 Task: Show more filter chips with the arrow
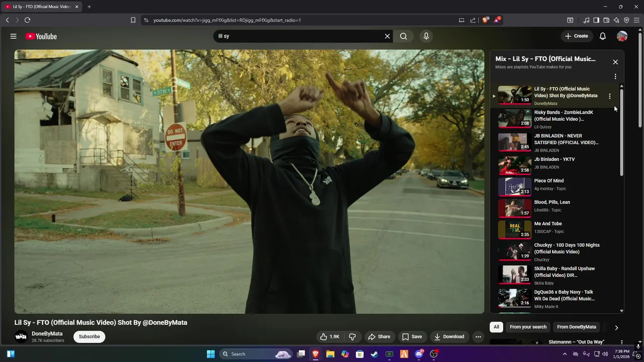(616, 327)
